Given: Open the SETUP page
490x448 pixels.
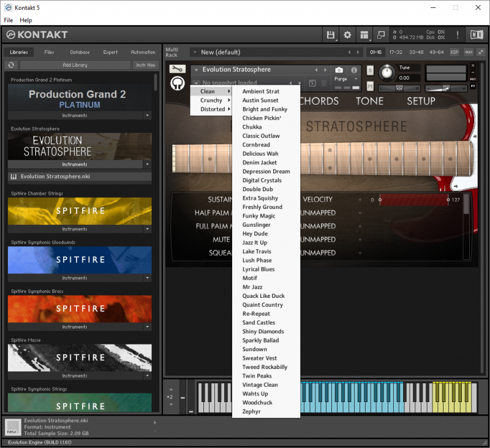Looking at the screenshot, I should tap(421, 101).
